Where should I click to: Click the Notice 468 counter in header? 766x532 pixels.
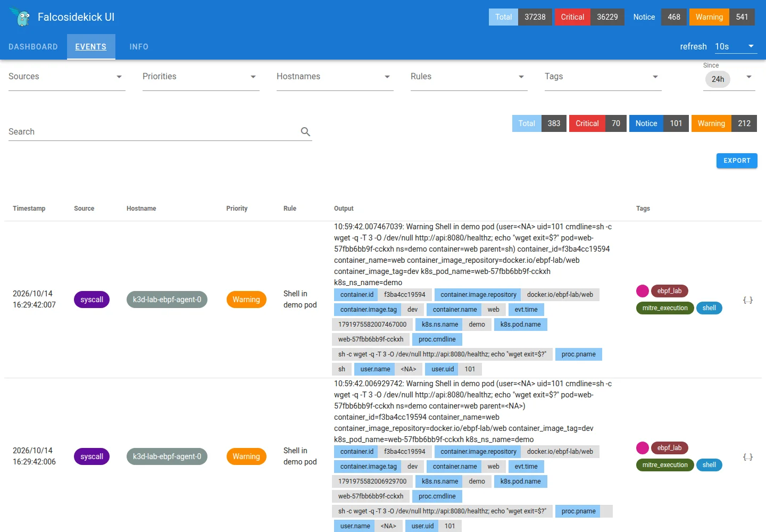[x=657, y=17]
